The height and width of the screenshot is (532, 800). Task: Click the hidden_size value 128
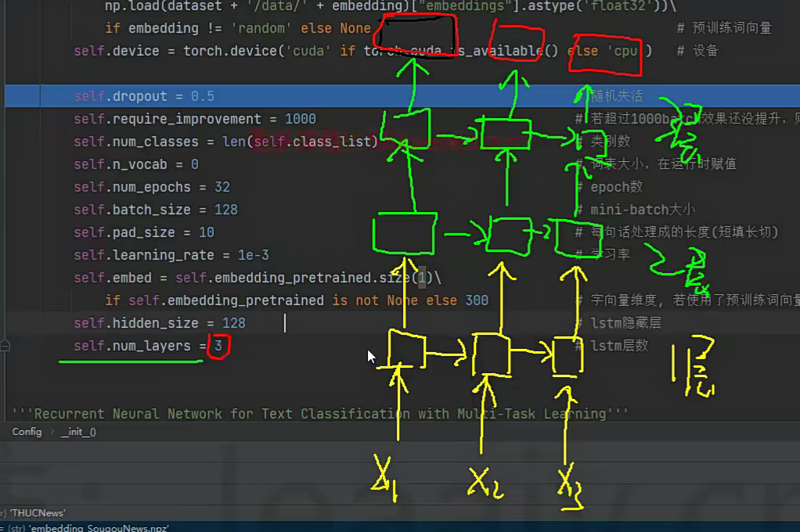[x=233, y=323]
